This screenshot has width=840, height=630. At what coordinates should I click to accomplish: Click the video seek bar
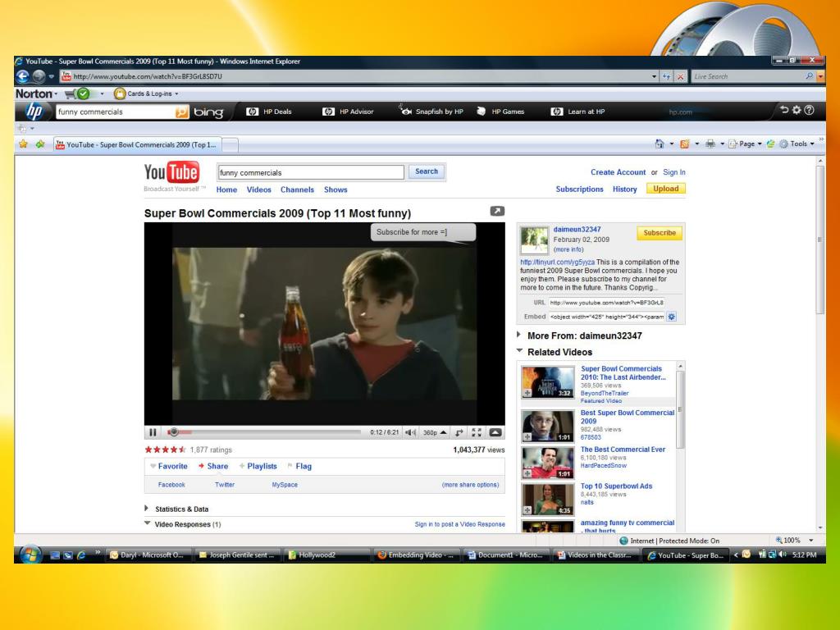[263, 431]
